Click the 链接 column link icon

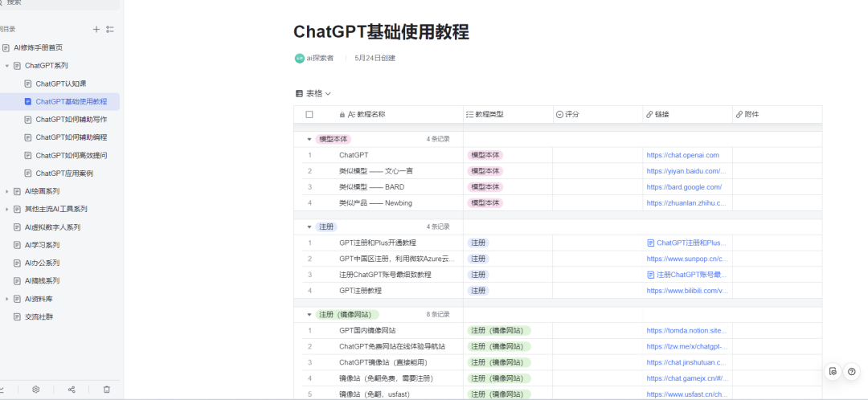[649, 115]
